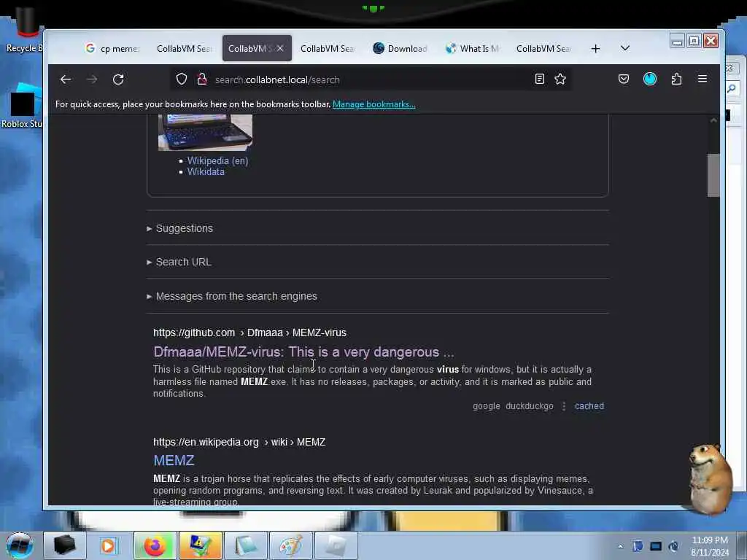Screen dimensions: 747x560
Task: Switch to the Download tab
Action: [400, 49]
